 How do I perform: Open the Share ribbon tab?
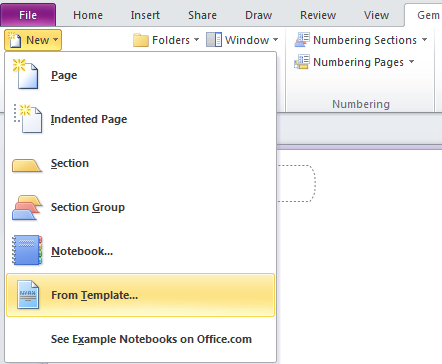(x=202, y=15)
